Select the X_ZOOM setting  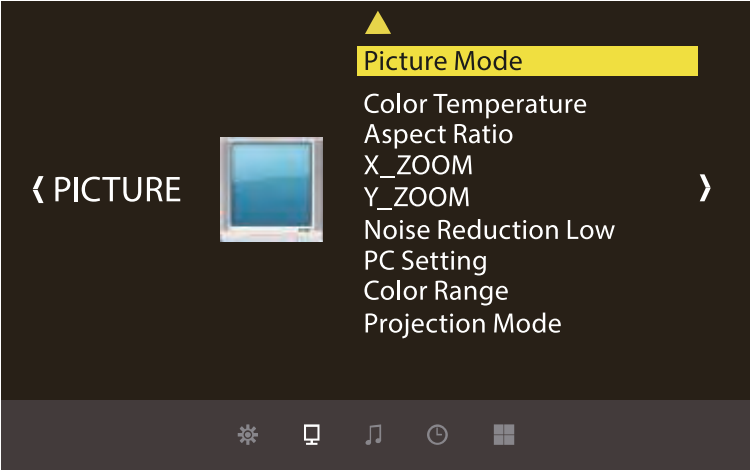418,165
